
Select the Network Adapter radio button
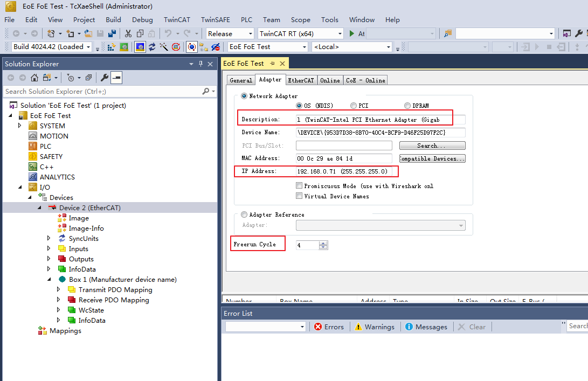coord(244,96)
